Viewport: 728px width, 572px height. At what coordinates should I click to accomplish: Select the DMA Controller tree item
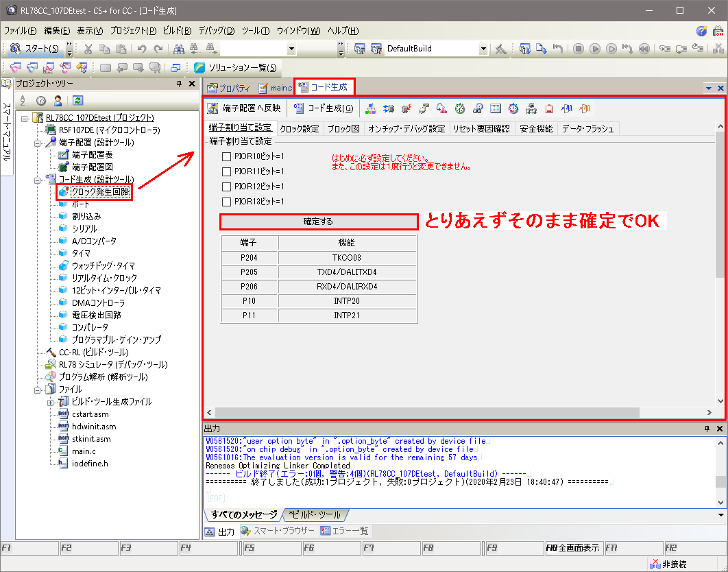coord(98,302)
